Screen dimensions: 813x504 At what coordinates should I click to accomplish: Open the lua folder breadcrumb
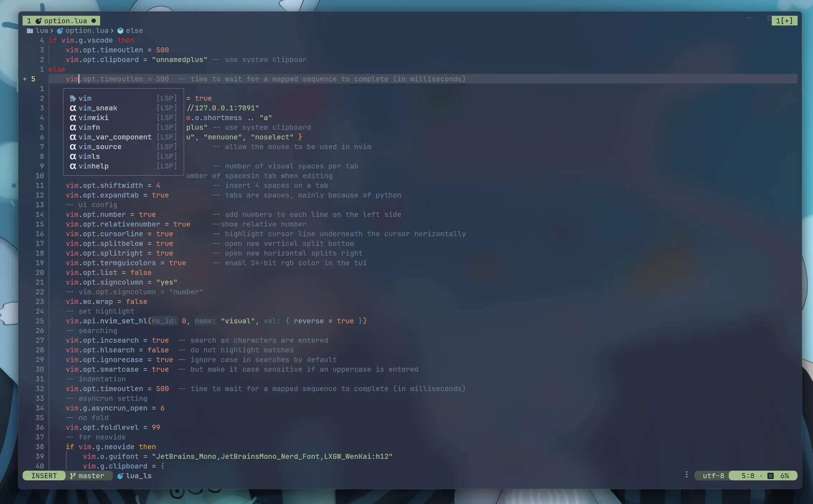[42, 31]
